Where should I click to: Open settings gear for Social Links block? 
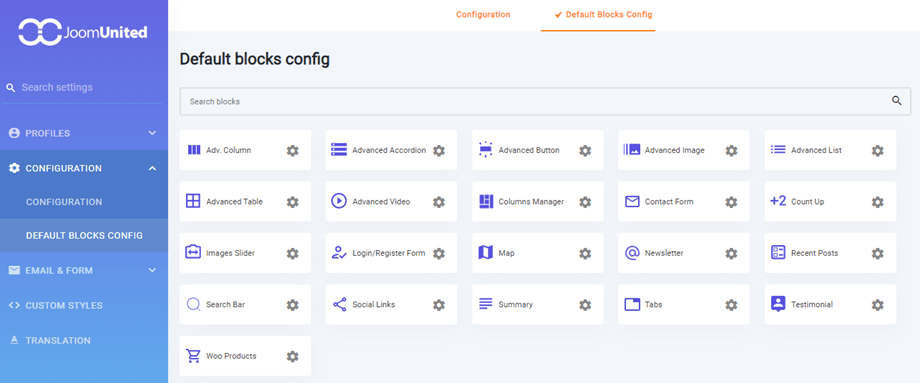(x=438, y=305)
